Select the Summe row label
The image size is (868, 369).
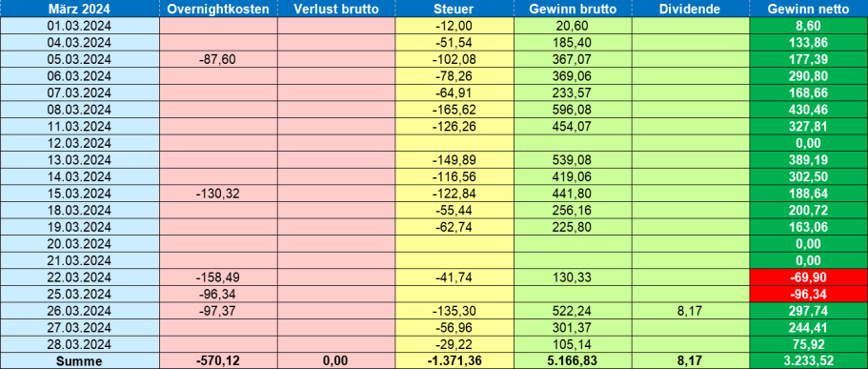(x=80, y=360)
